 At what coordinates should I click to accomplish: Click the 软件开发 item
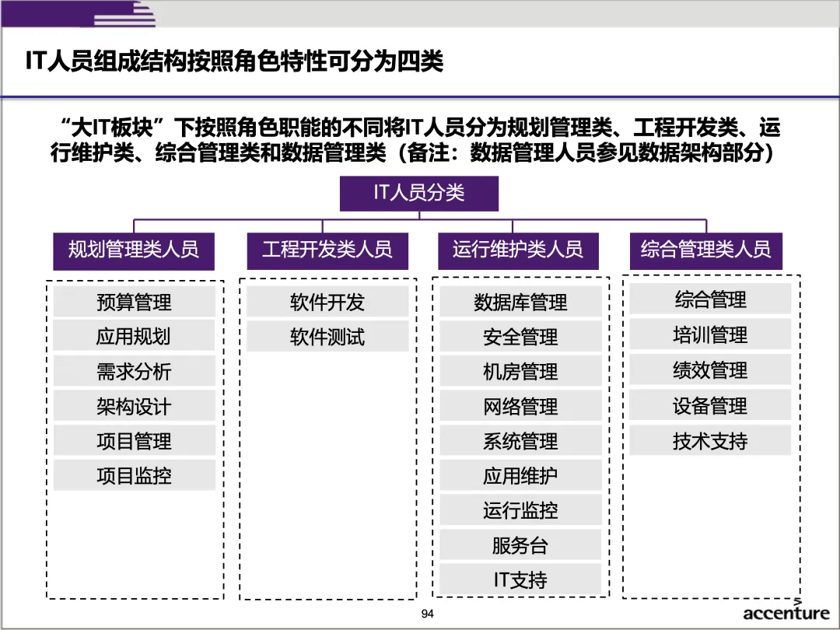[x=327, y=302]
